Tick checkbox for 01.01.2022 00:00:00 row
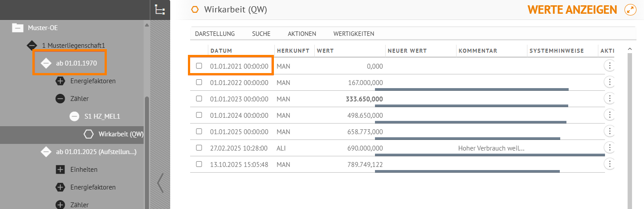 [x=199, y=82]
